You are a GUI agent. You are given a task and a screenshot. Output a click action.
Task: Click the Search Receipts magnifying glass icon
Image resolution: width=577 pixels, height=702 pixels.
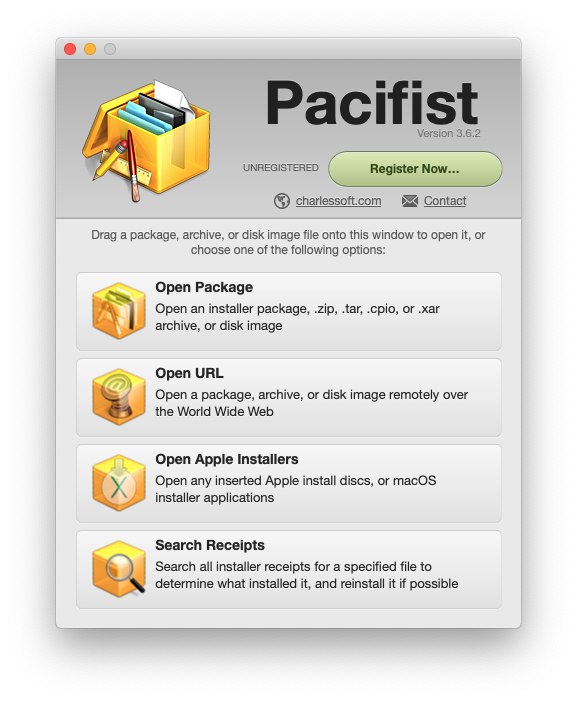click(x=119, y=569)
